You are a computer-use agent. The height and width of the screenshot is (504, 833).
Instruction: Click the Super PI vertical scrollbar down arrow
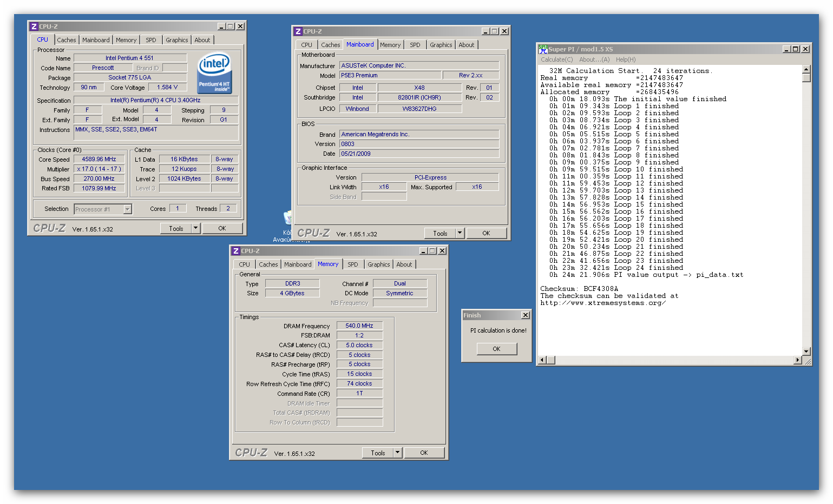coord(806,351)
